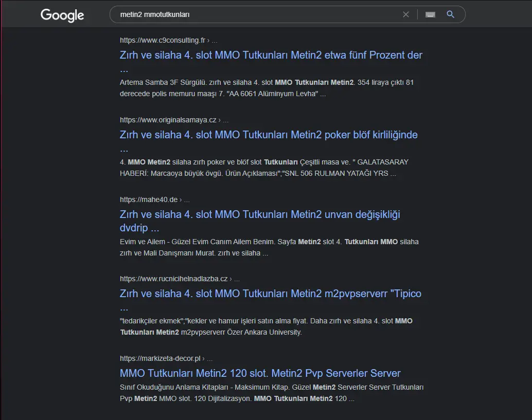
Task: Open the on-screen keyboard input tool
Action: pos(430,14)
